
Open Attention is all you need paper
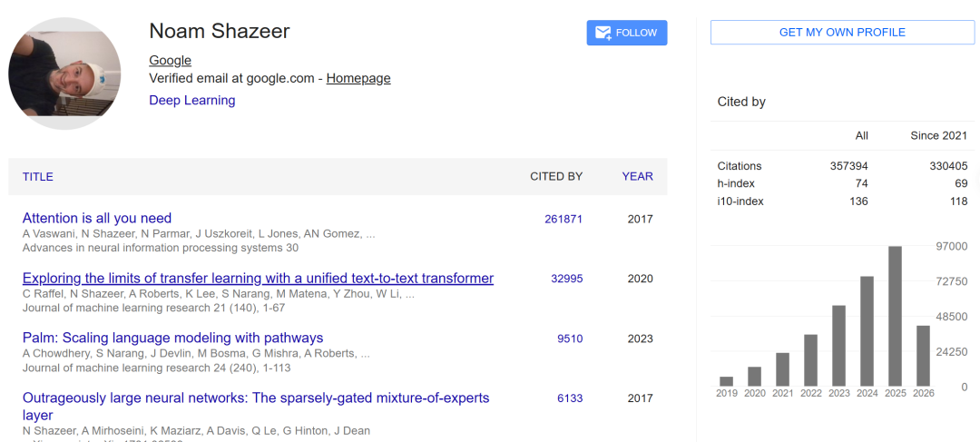pyautogui.click(x=97, y=218)
